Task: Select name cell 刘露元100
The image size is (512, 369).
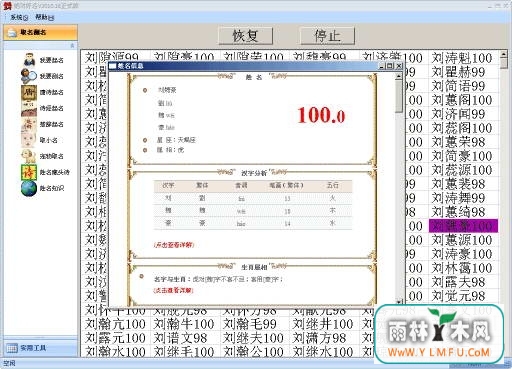Action: 116,338
